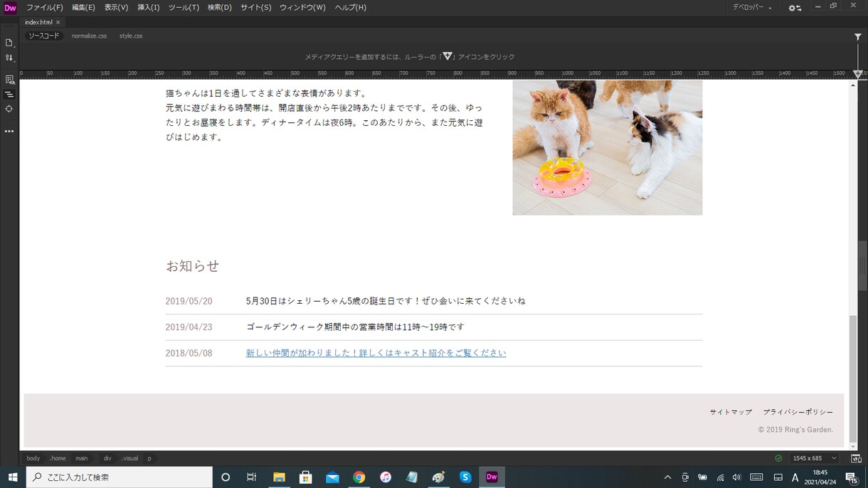Open the Paint palette icon on the taskbar
The image size is (868, 488).
438,477
